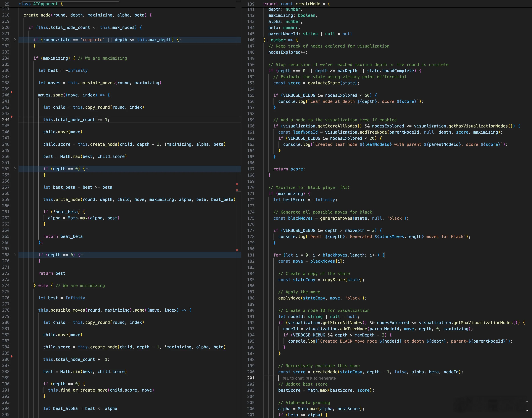532x418 pixels.
Task: Jump to sticky header 'class AIOpponent {'
Action: click(x=41, y=4)
